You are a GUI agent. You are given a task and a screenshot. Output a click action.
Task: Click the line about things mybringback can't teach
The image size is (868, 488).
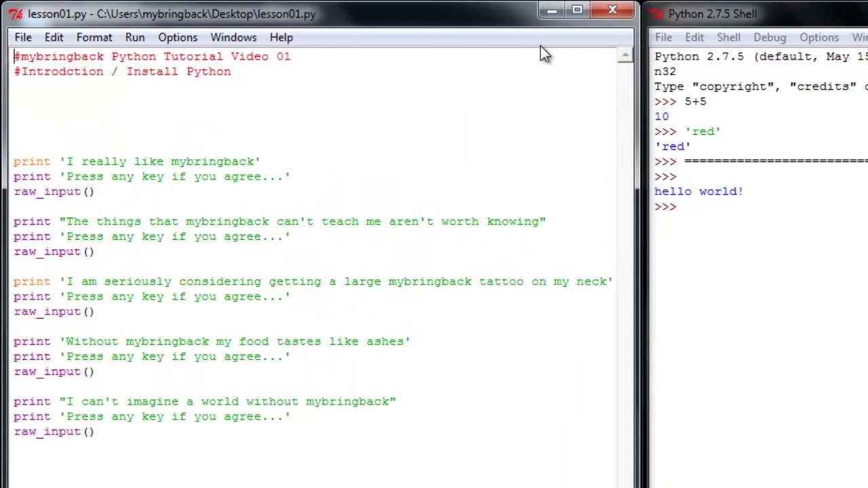(279, 221)
